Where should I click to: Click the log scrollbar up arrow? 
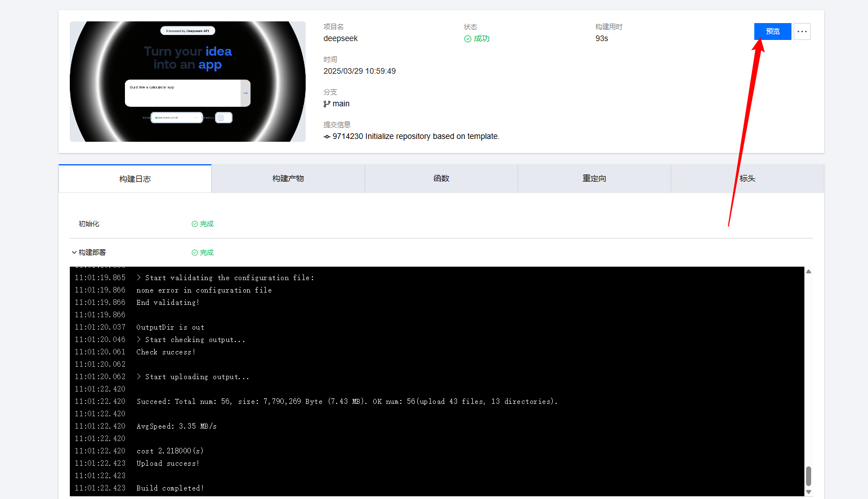point(808,271)
